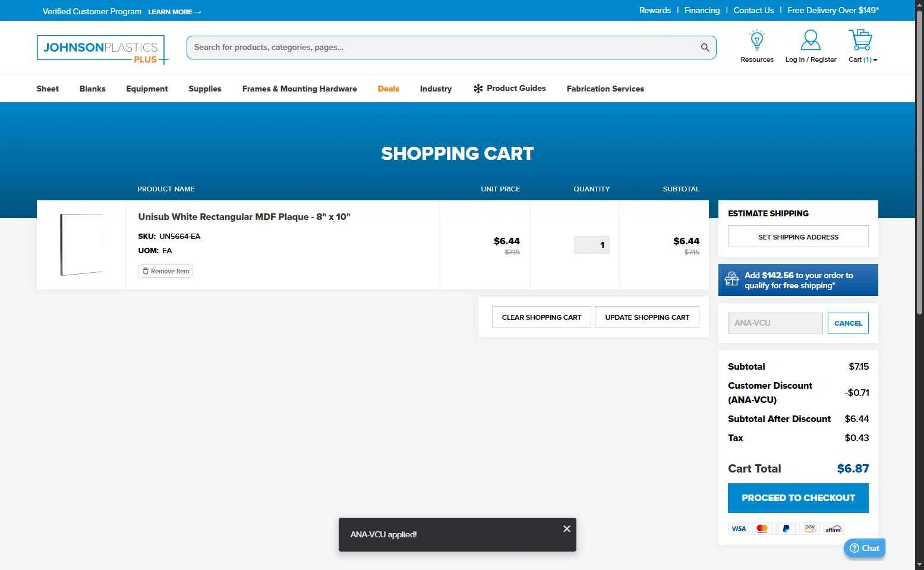The image size is (924, 570).
Task: Click the quantity input field
Action: [592, 245]
